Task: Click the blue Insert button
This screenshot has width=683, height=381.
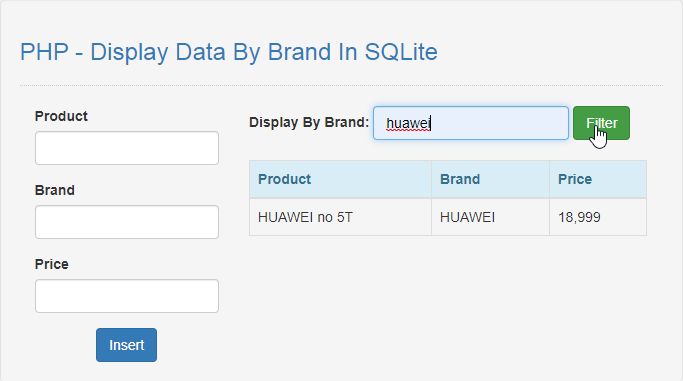Action: pyautogui.click(x=126, y=345)
